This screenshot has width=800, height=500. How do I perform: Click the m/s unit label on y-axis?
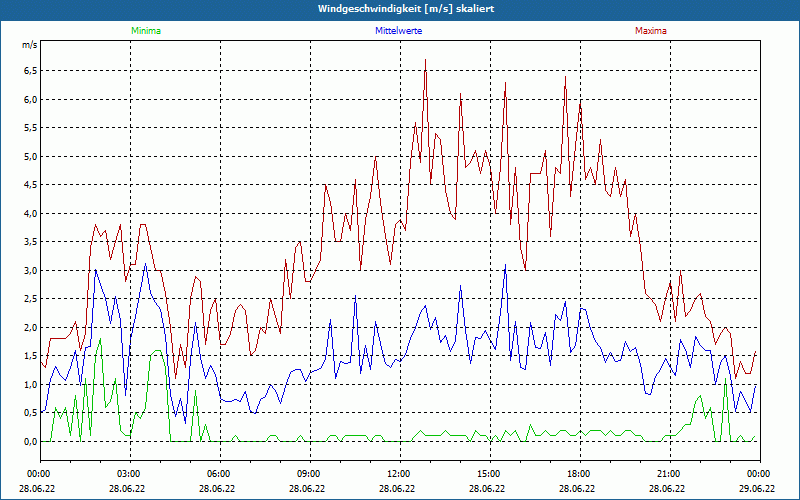click(30, 45)
